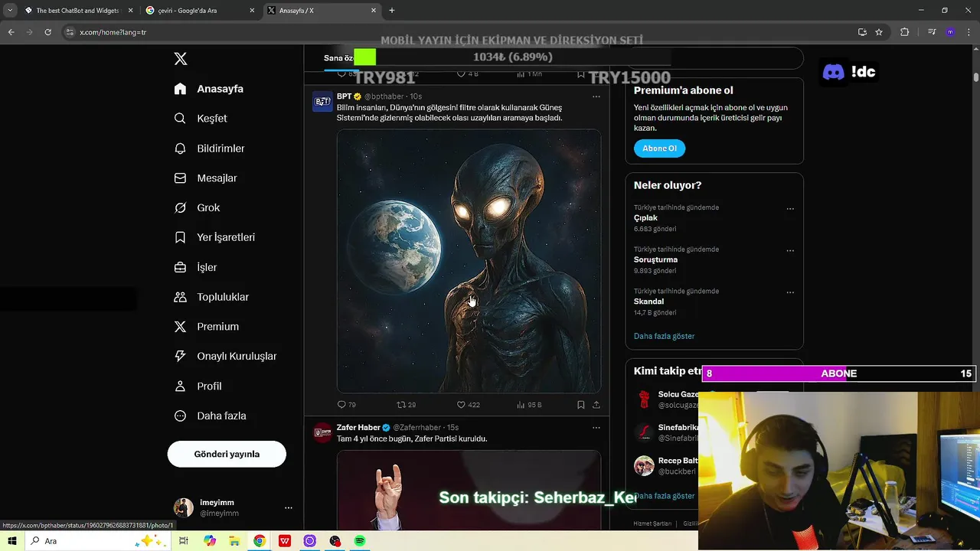
Task: Open Recep Balt suggested account avatar
Action: pyautogui.click(x=644, y=465)
